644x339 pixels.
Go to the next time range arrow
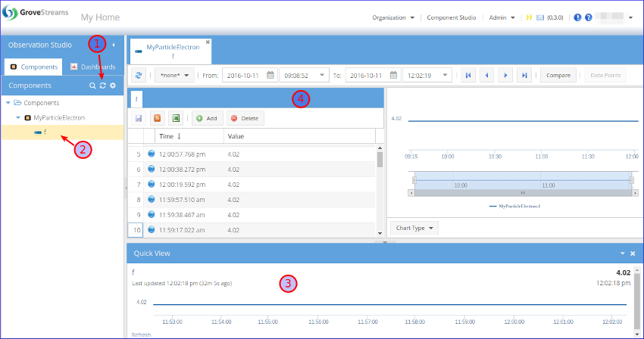click(x=505, y=75)
